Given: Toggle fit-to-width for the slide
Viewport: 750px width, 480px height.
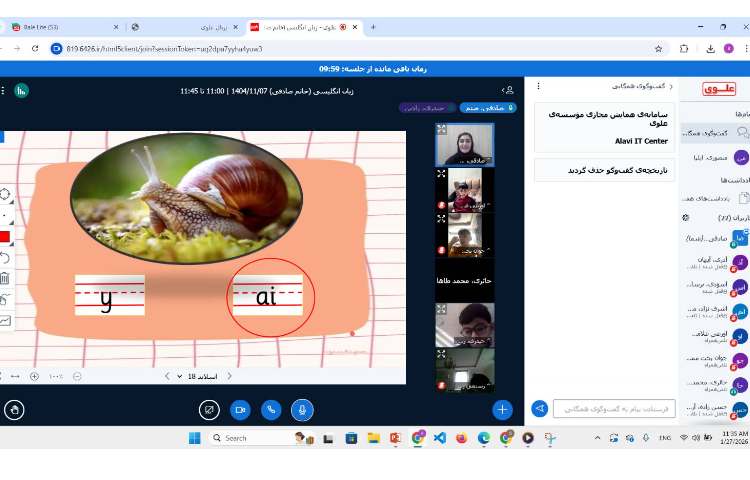Looking at the screenshot, I should click(14, 376).
